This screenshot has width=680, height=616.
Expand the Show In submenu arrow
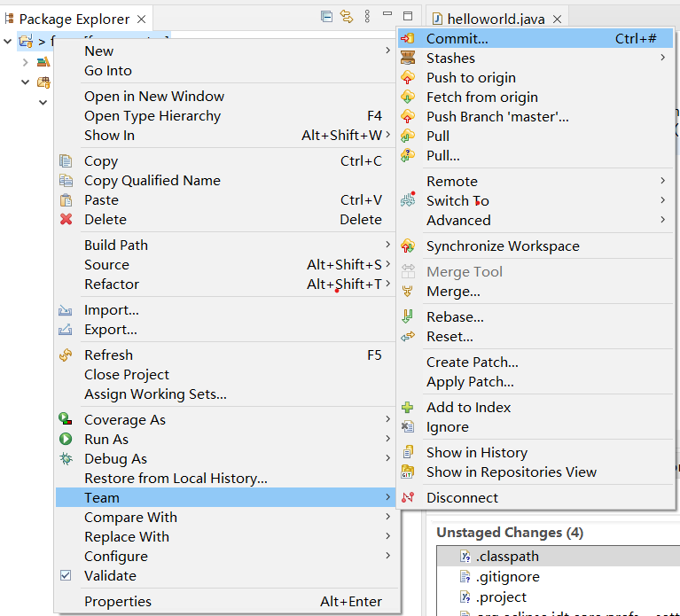click(x=388, y=135)
